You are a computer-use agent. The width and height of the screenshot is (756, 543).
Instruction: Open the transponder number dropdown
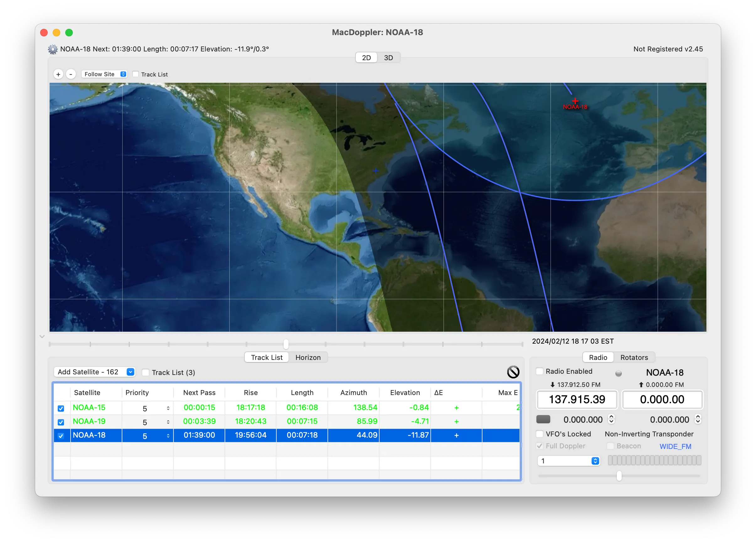coord(569,461)
